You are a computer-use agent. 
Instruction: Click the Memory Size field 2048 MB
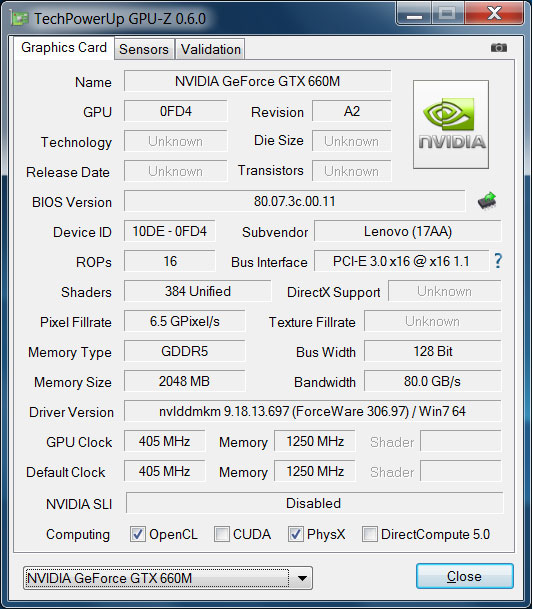coord(185,381)
